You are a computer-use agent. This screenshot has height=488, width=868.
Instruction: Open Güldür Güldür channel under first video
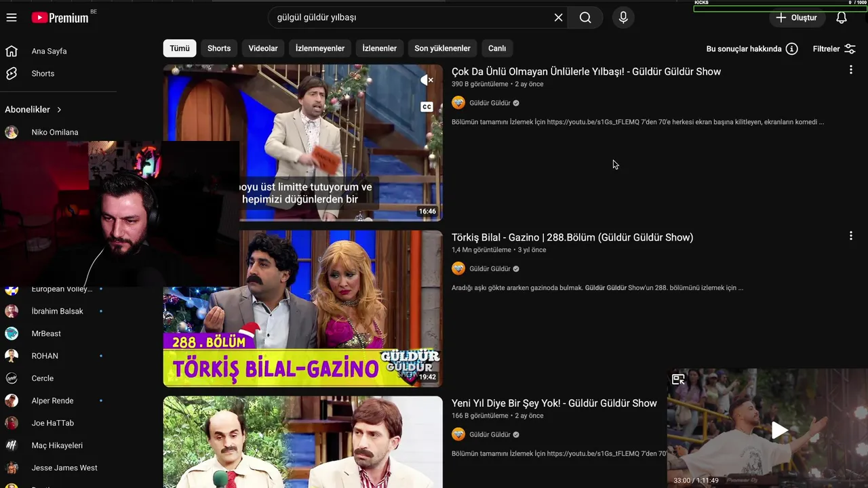tap(490, 103)
